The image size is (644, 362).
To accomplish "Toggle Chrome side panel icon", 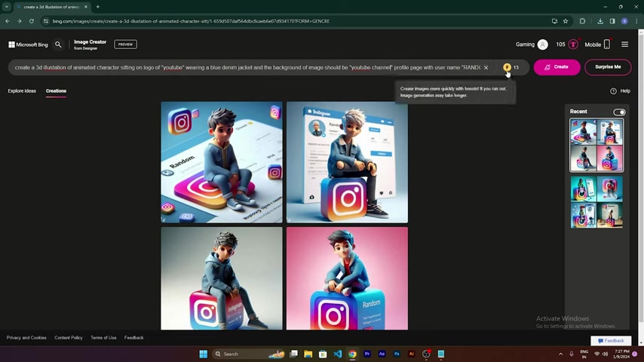I will [x=612, y=21].
